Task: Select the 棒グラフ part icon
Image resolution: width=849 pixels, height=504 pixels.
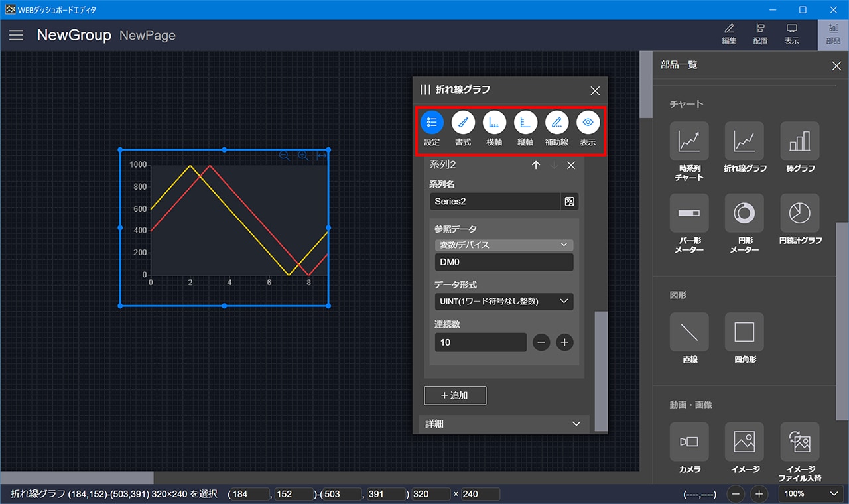Action: 799,141
